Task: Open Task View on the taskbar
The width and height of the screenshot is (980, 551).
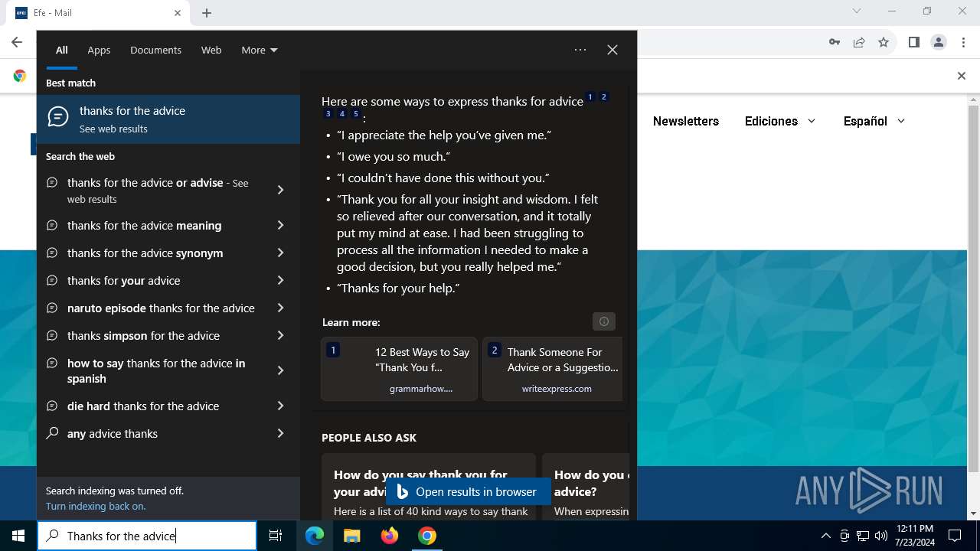Action: tap(276, 536)
